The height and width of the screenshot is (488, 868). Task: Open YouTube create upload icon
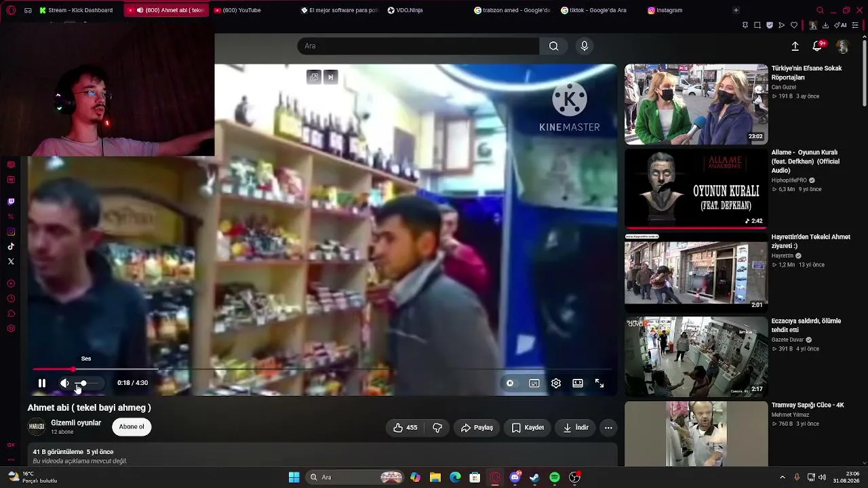click(795, 46)
